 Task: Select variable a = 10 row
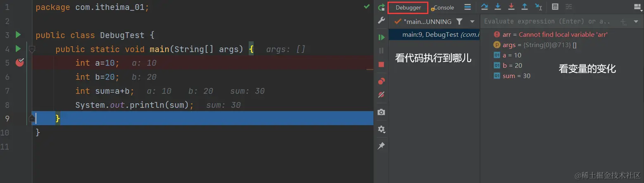508,55
